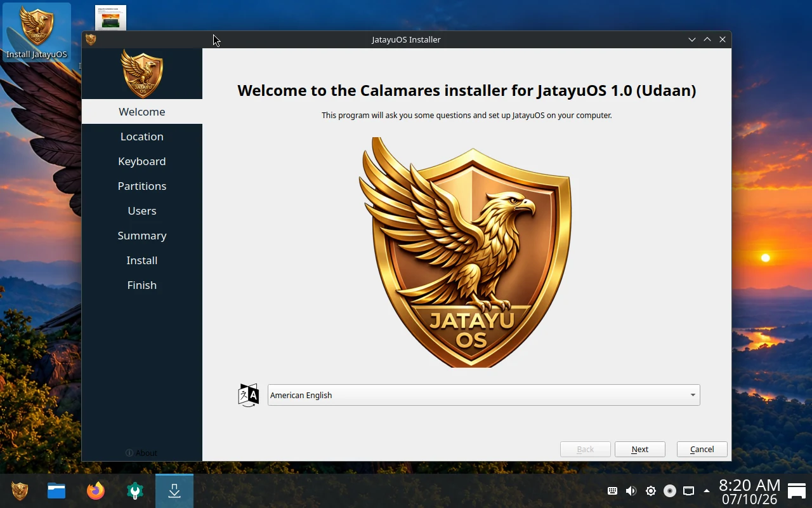The height and width of the screenshot is (508, 812).
Task: Launch the file manager from the taskbar
Action: pyautogui.click(x=56, y=491)
